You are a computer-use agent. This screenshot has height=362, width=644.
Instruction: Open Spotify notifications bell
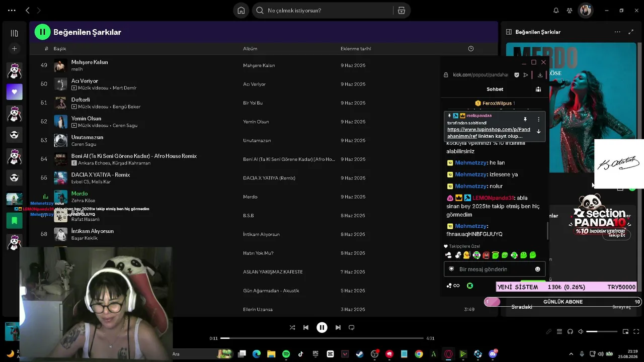pyautogui.click(x=556, y=11)
